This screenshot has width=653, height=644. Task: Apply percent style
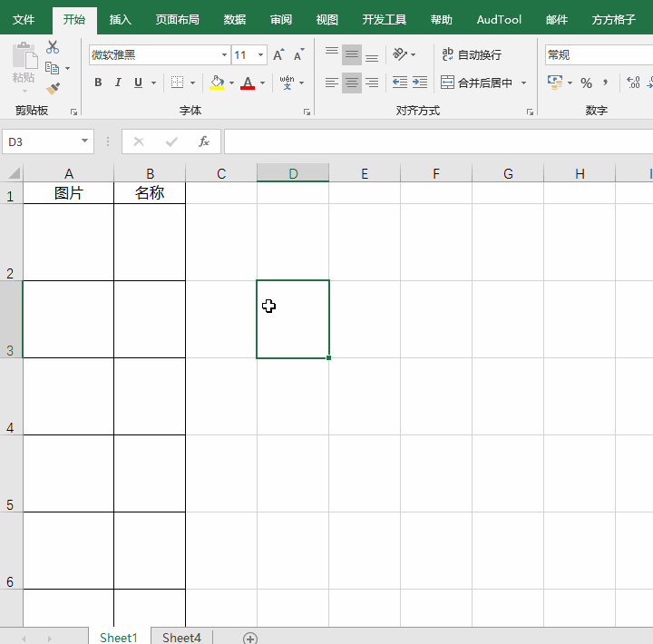coord(587,83)
